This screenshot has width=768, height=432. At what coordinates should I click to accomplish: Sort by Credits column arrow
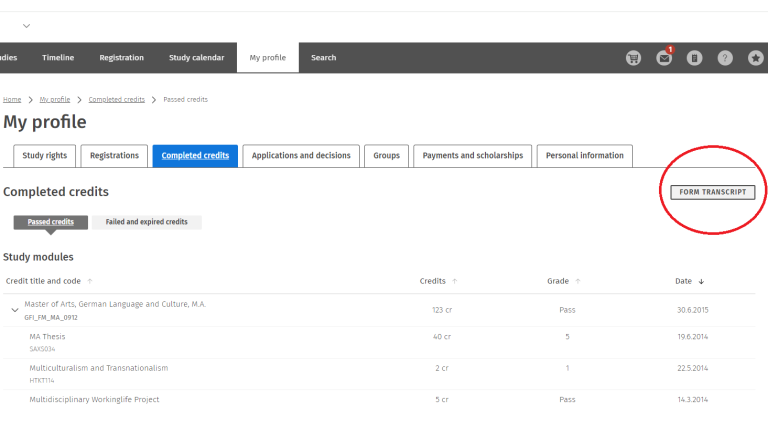click(455, 282)
